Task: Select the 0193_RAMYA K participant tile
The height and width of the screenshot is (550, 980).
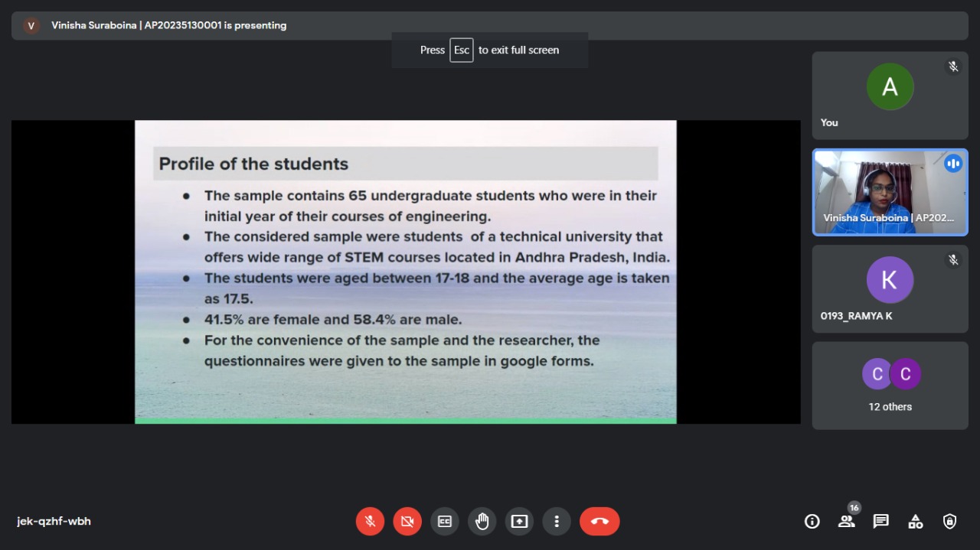Action: tap(890, 288)
